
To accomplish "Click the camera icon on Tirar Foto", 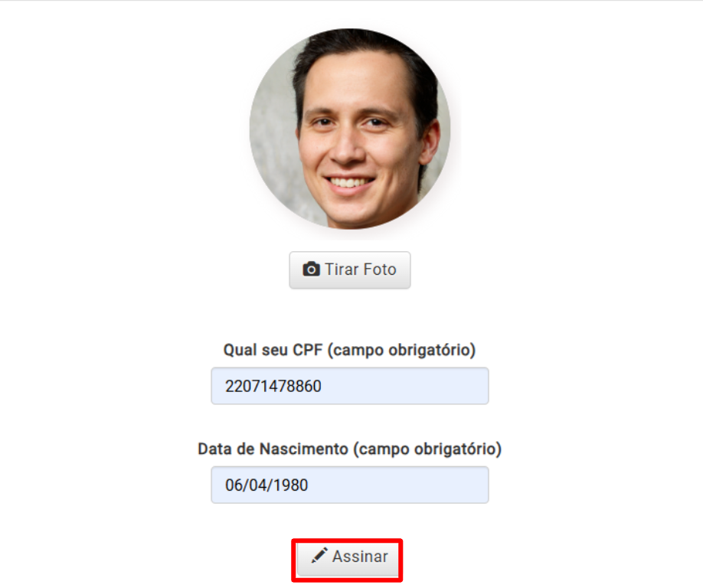I will tap(311, 269).
